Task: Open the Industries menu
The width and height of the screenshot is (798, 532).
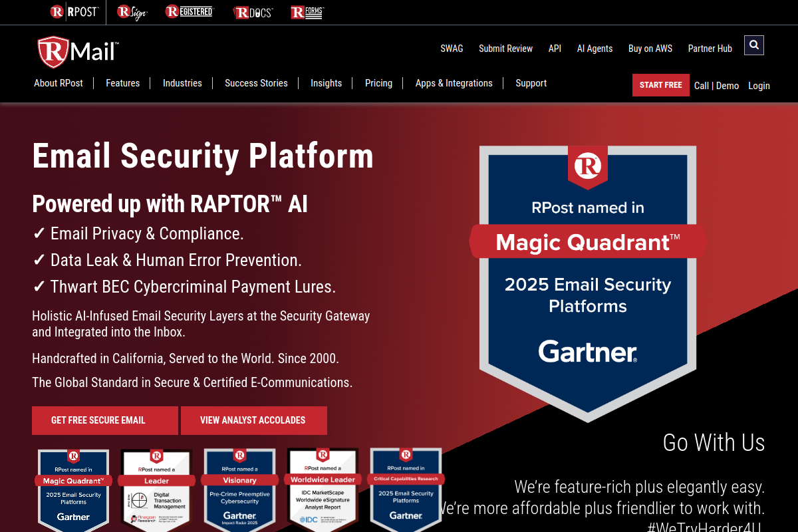Action: click(182, 83)
